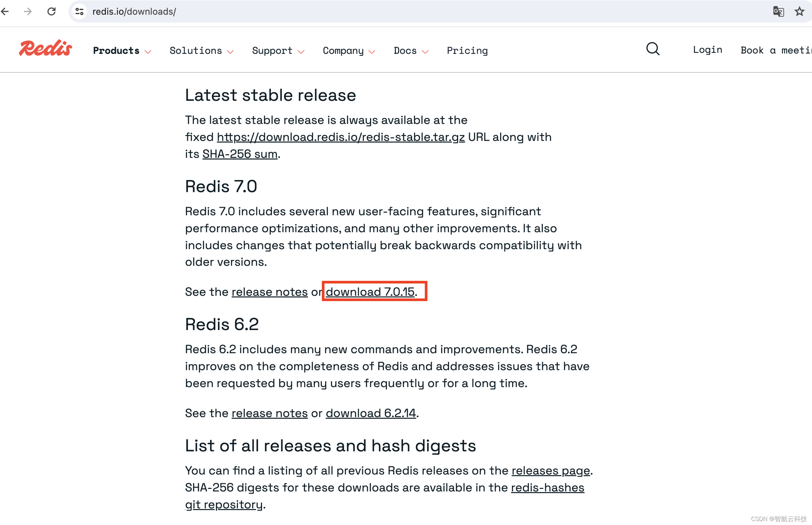Image resolution: width=812 pixels, height=525 pixels.
Task: Click the Book a meeting button
Action: coord(776,50)
